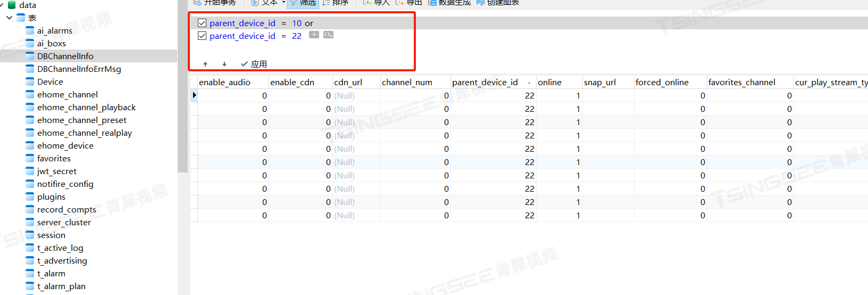Select the DBChannelInfo table
The image size is (868, 295).
pyautogui.click(x=65, y=56)
